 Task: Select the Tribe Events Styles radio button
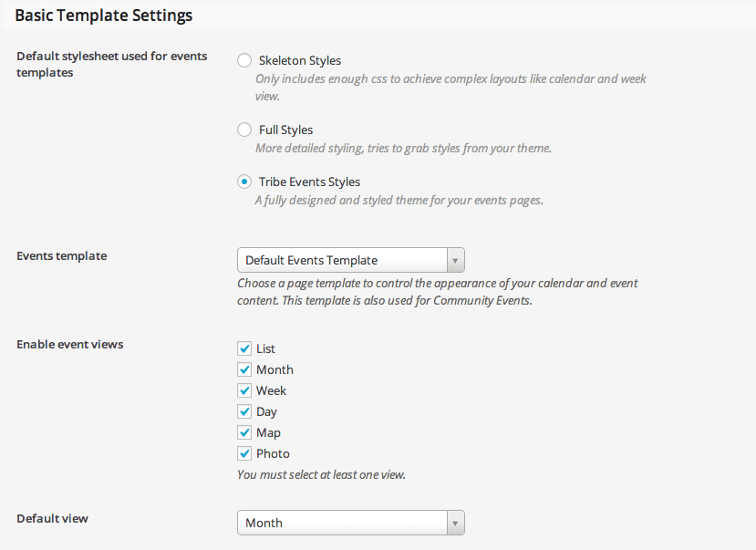(x=244, y=182)
